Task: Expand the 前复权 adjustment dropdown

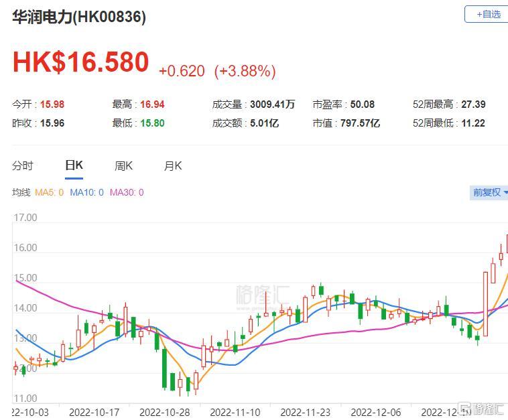Action: click(x=489, y=192)
